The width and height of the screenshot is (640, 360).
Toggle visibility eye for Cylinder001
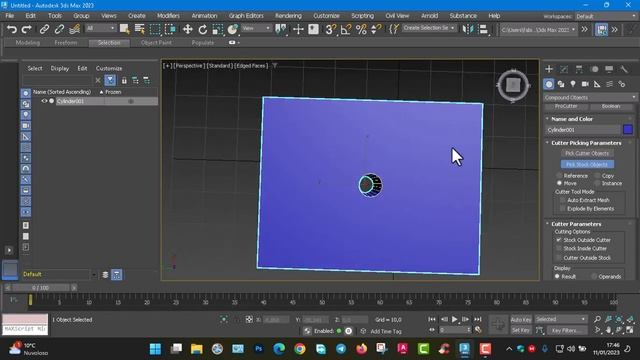click(44, 101)
